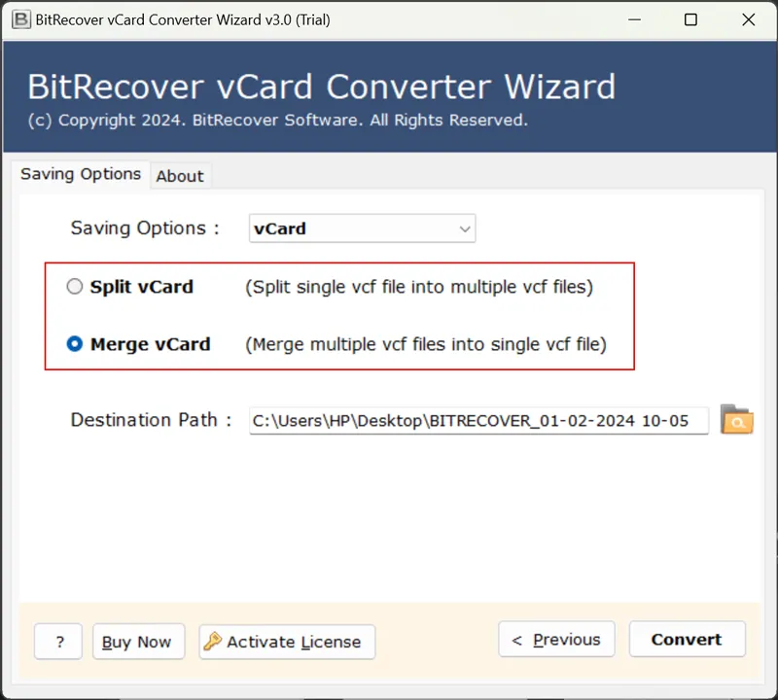Click the BitRecover vCard Converter Wizard heading
This screenshot has width=778, height=700.
click(321, 87)
